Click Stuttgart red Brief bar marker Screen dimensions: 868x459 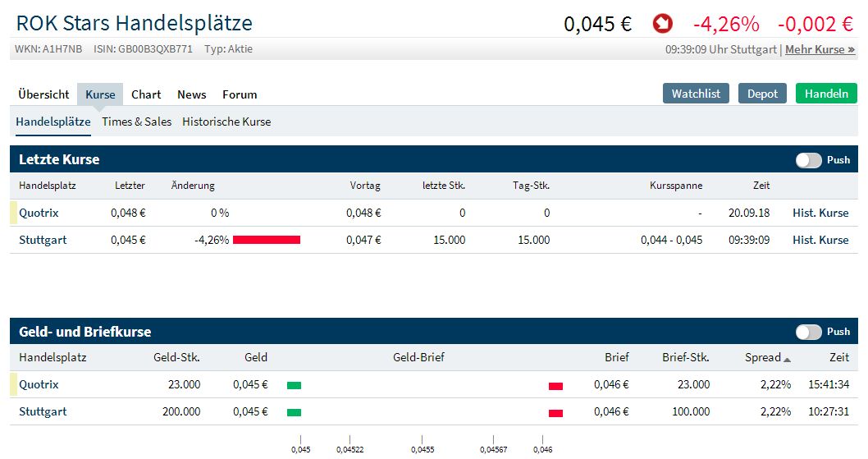click(x=555, y=413)
